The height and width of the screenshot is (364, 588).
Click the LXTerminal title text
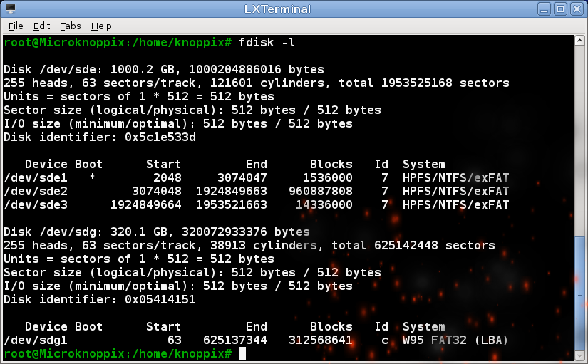[277, 9]
